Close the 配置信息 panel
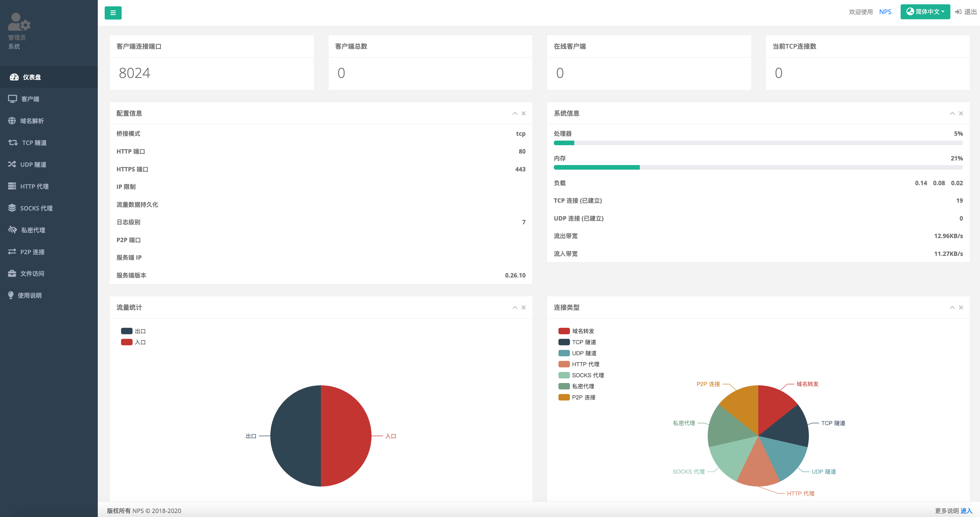The image size is (980, 517). pyautogui.click(x=523, y=113)
